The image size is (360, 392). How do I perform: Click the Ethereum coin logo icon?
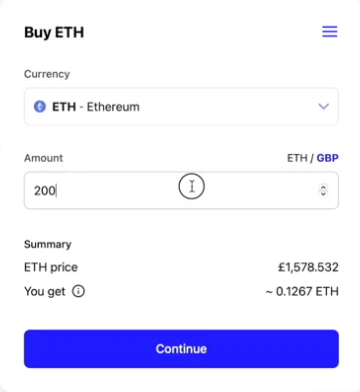(x=40, y=107)
